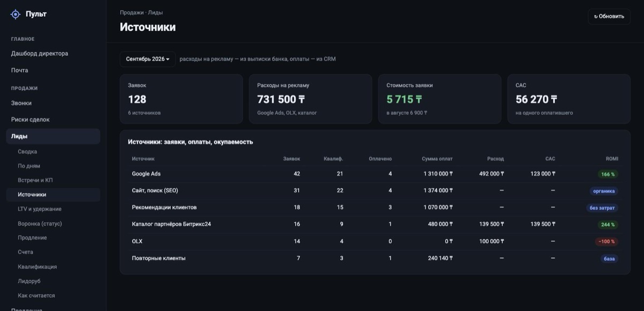Click the Продажи breadcrumb above the title
Screen dimensions: 644x311
click(131, 12)
